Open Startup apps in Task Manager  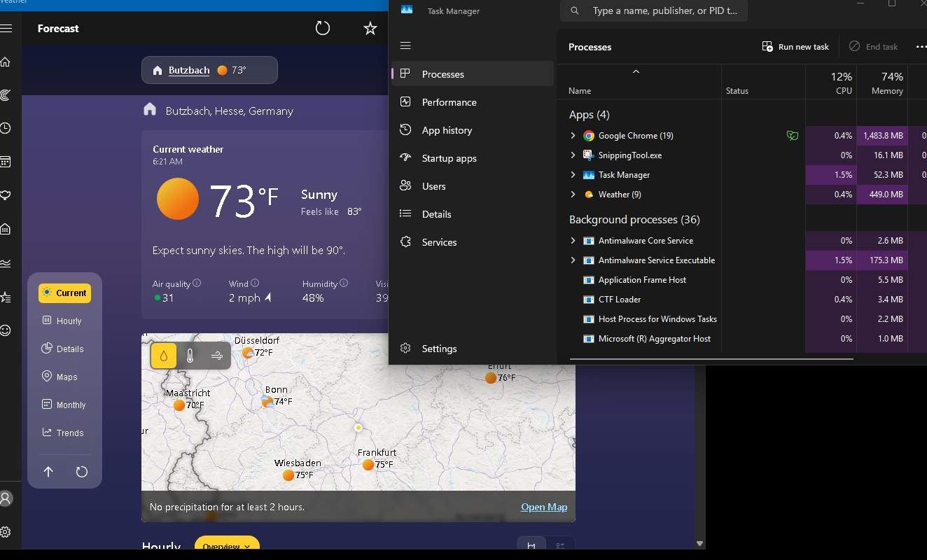point(473,158)
